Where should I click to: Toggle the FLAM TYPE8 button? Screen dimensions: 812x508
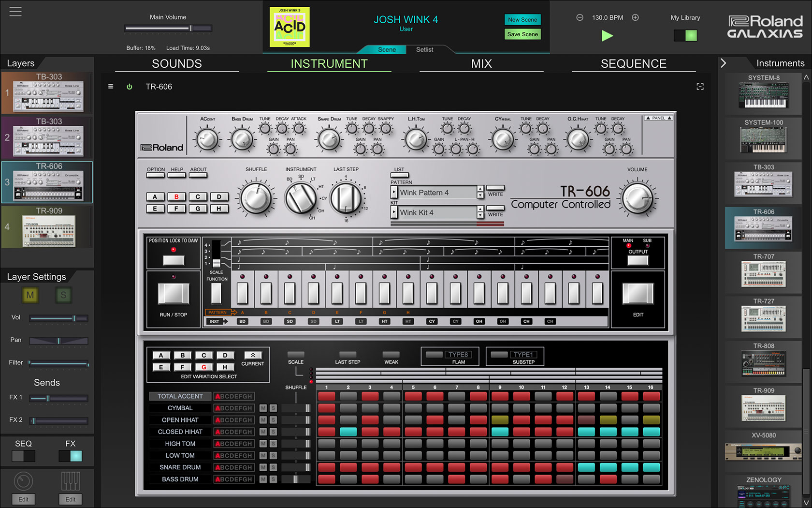pyautogui.click(x=434, y=355)
